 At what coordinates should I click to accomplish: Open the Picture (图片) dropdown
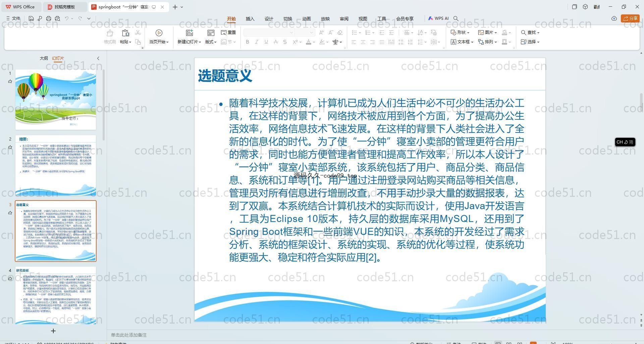(x=487, y=33)
